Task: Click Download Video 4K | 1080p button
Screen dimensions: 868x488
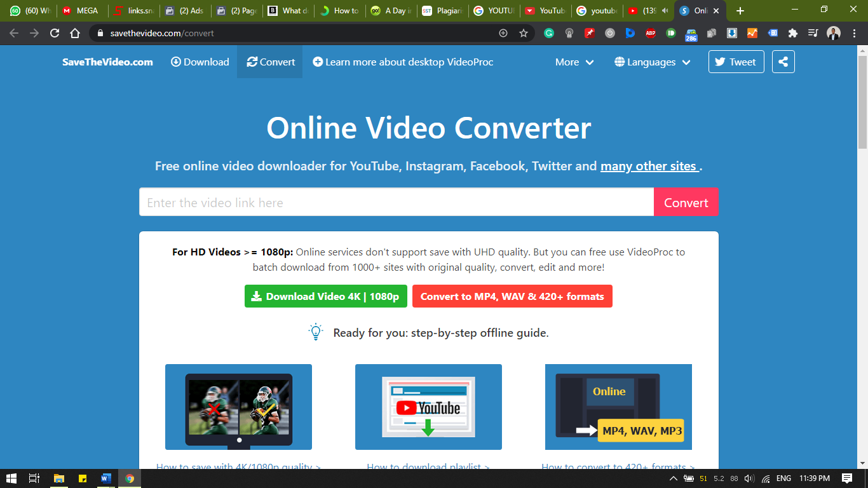Action: (326, 296)
